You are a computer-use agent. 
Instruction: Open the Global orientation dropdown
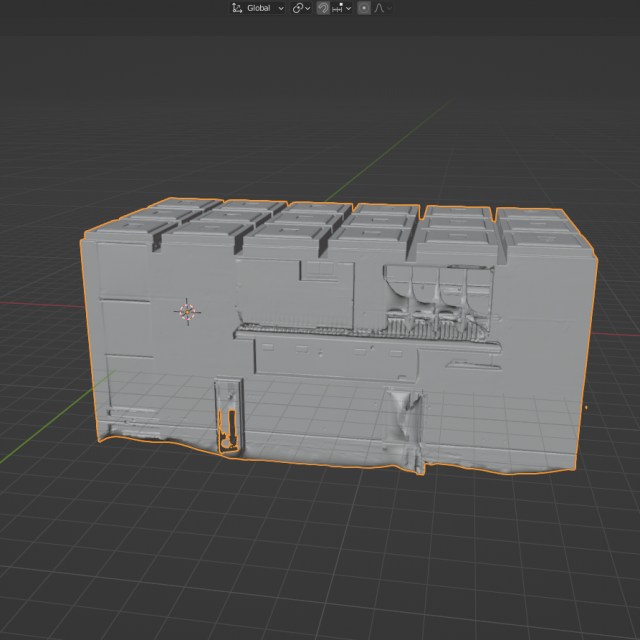point(281,8)
